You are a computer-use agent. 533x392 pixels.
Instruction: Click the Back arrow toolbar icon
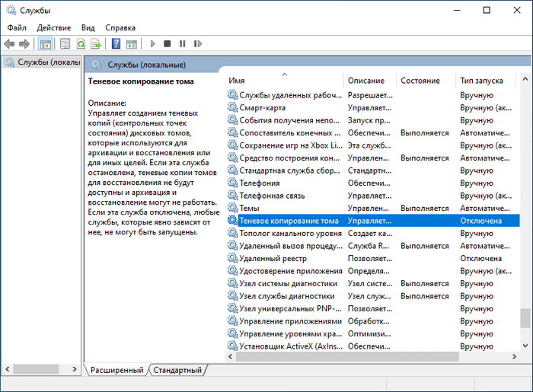pyautogui.click(x=9, y=44)
